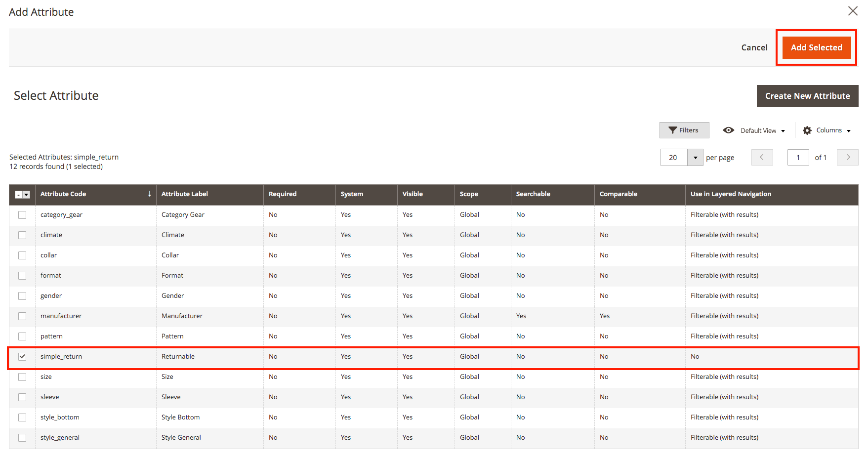
Task: Click the Collar attribute label
Action: coord(170,255)
